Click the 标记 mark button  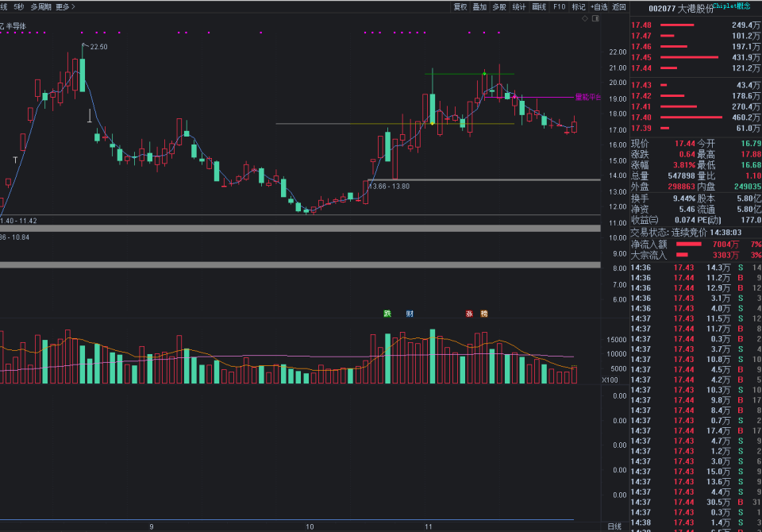tap(579, 7)
